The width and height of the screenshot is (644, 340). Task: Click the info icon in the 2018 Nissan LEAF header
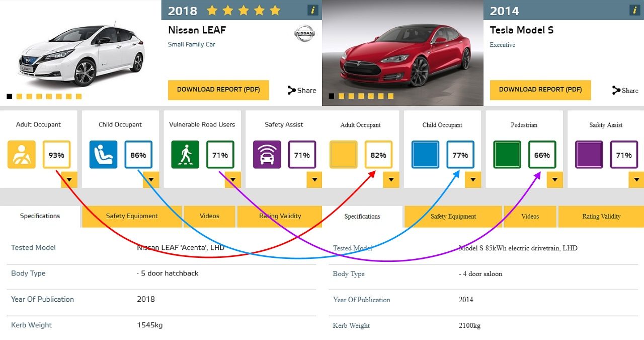313,10
